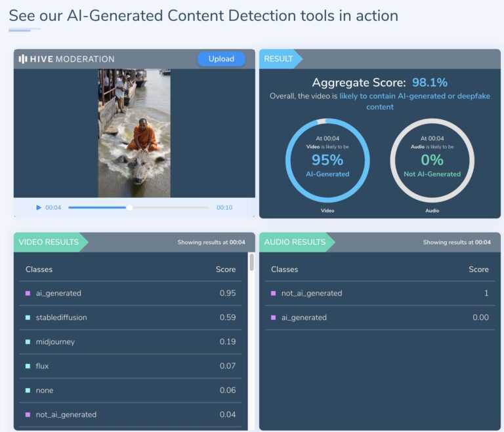Click not_ai_generated label in video results
The width and height of the screenshot is (504, 432).
[x=66, y=415]
